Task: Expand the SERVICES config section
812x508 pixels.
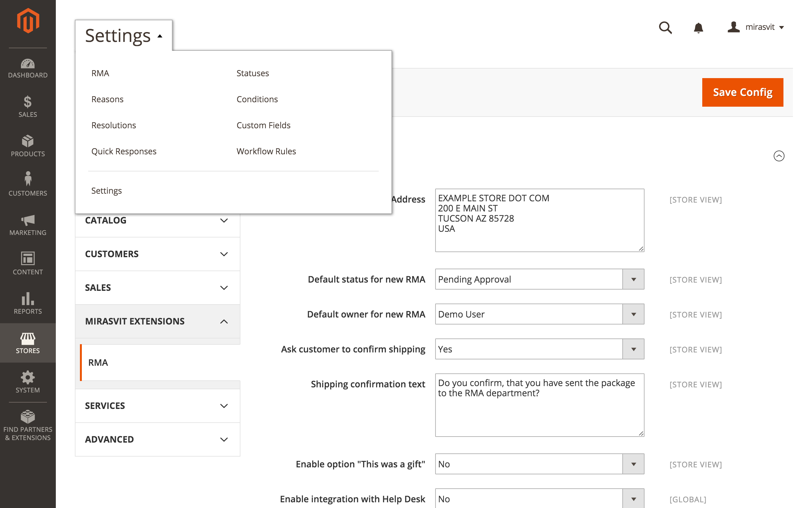Action: click(x=157, y=405)
